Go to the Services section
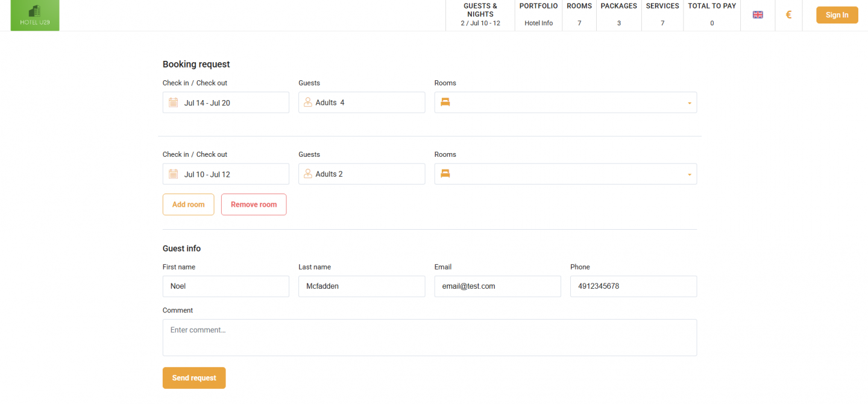Image resolution: width=868 pixels, height=404 pixels. pos(662,15)
